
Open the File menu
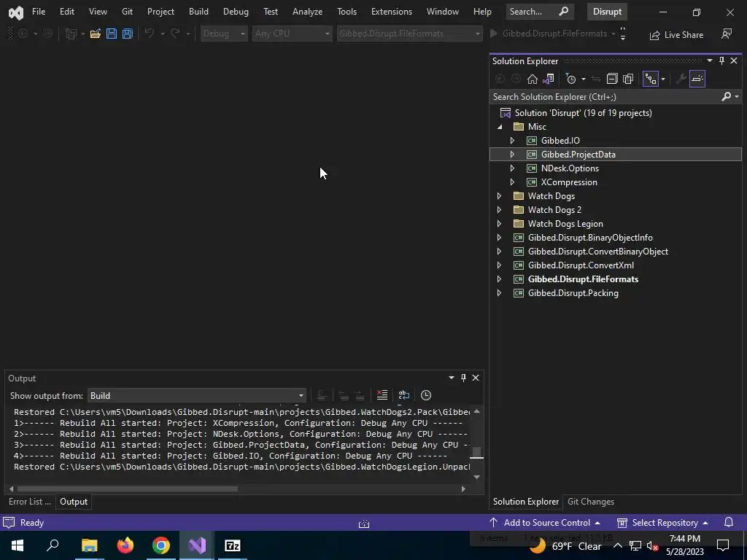pos(39,12)
